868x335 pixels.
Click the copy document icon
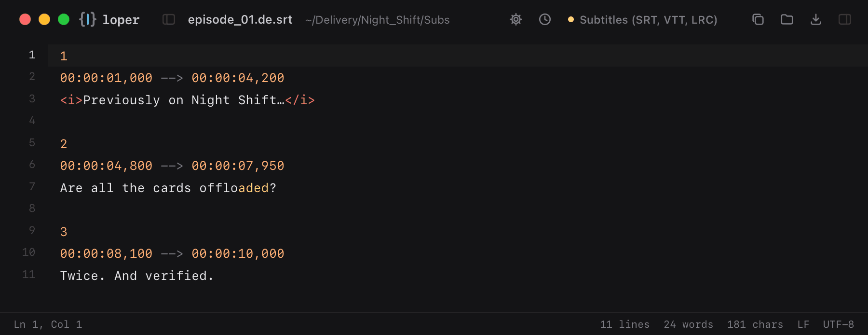point(758,19)
